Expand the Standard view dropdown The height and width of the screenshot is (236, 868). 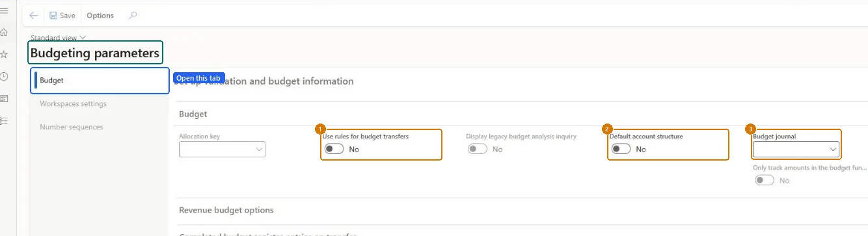59,38
